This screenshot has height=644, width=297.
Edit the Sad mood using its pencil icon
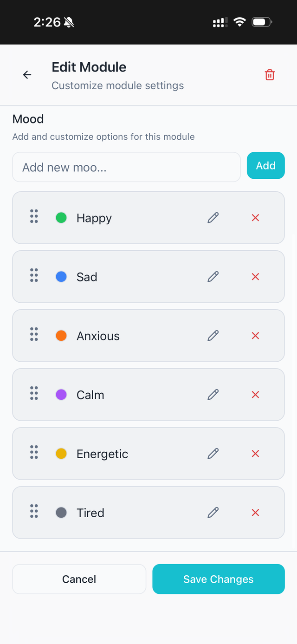pyautogui.click(x=213, y=276)
